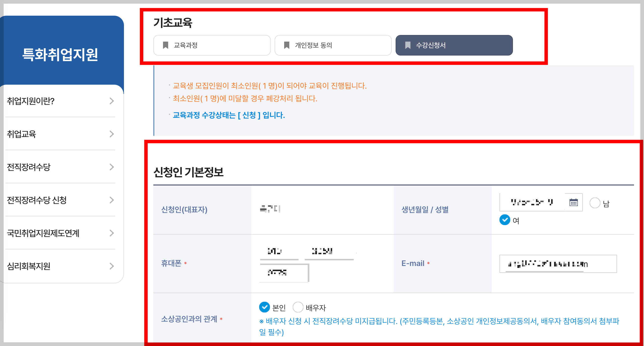644x346 pixels.
Task: Click the bookmark icon on 수강신청서 tab
Action: coord(408,45)
